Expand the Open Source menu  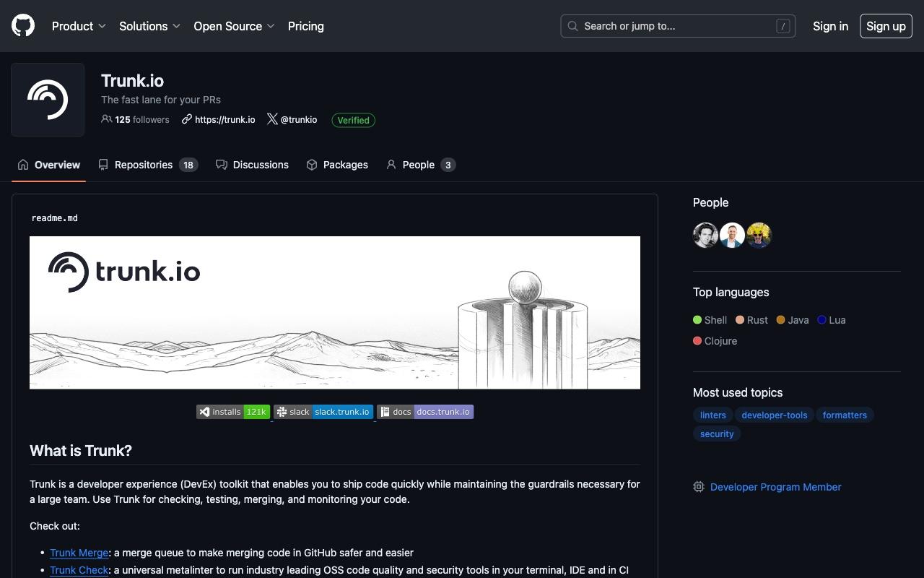[x=234, y=26]
